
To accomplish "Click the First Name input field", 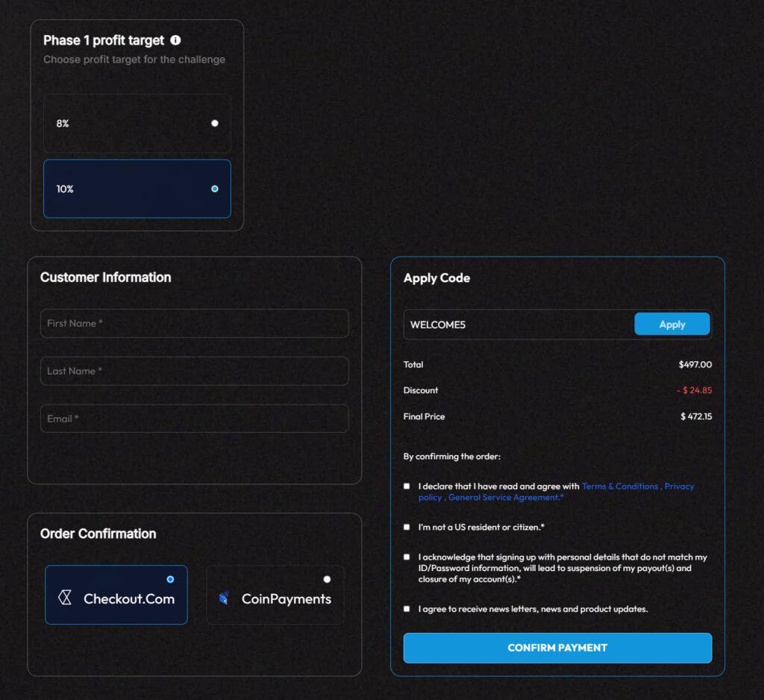I will (x=194, y=323).
